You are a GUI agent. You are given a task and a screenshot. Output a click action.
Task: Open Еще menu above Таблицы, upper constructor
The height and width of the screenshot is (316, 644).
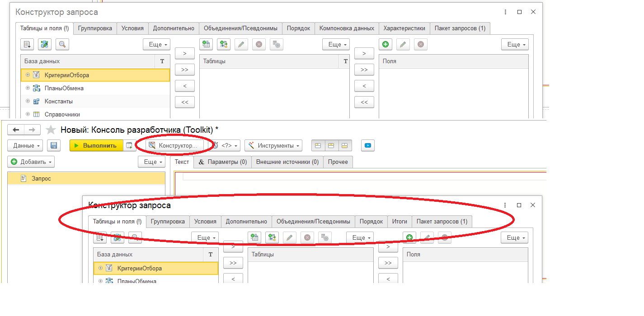336,44
